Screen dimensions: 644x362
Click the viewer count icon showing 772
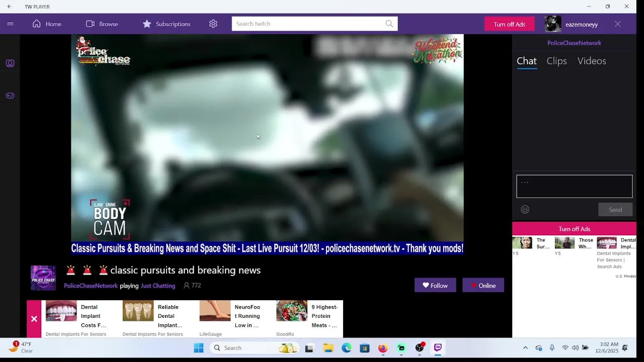point(187,285)
